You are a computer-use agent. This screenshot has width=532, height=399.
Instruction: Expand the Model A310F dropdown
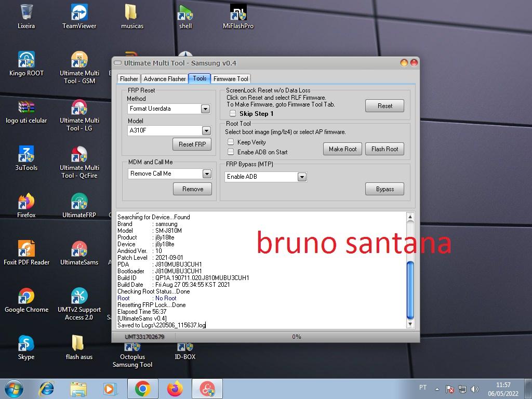point(206,130)
